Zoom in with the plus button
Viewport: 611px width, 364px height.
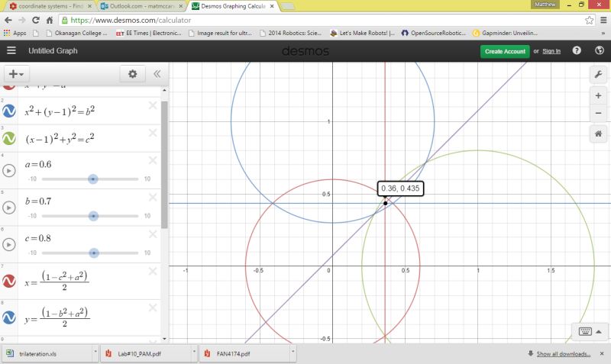(598, 95)
